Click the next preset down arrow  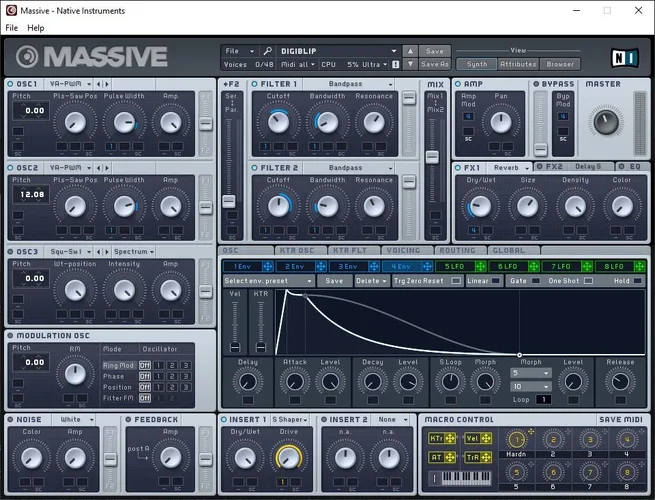click(410, 64)
